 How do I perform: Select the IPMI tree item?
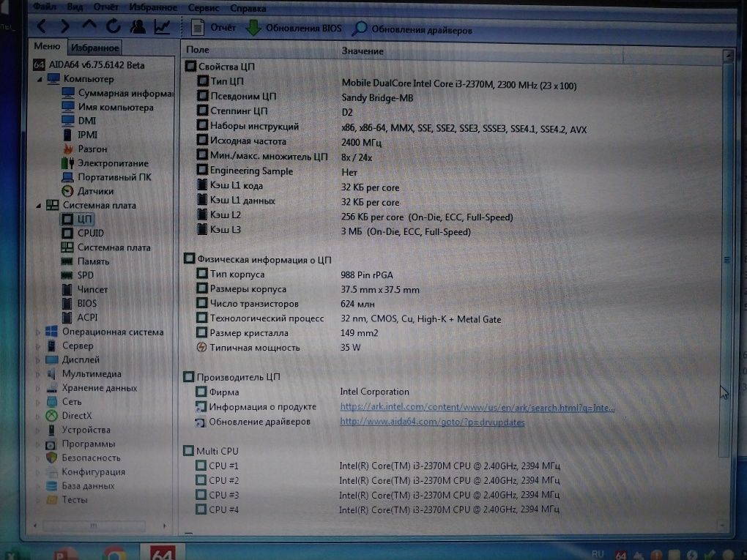point(80,135)
